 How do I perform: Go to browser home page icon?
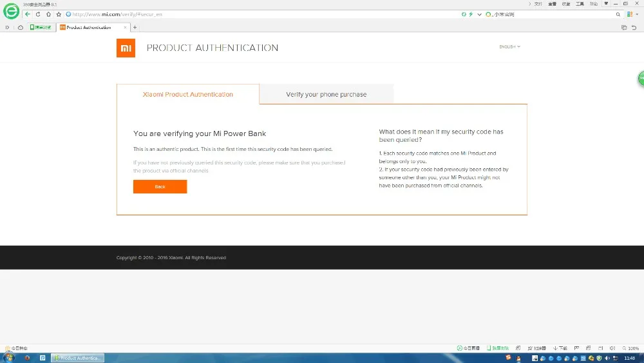point(48,14)
